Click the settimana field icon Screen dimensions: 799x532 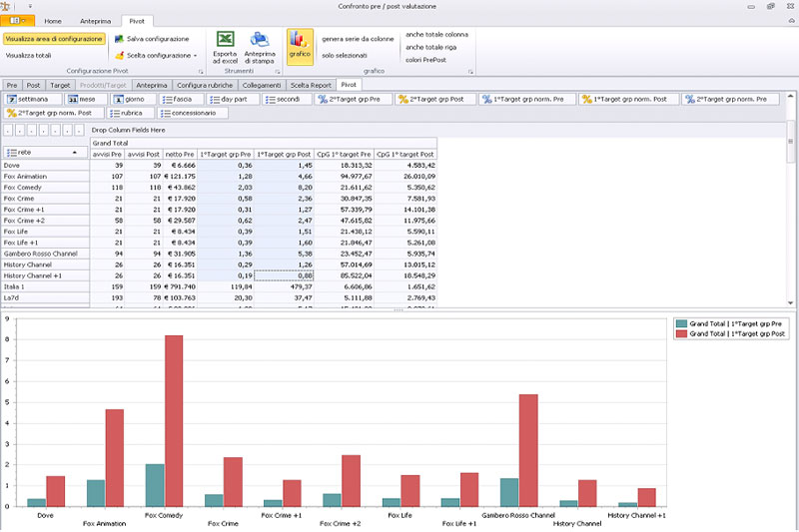click(x=11, y=99)
